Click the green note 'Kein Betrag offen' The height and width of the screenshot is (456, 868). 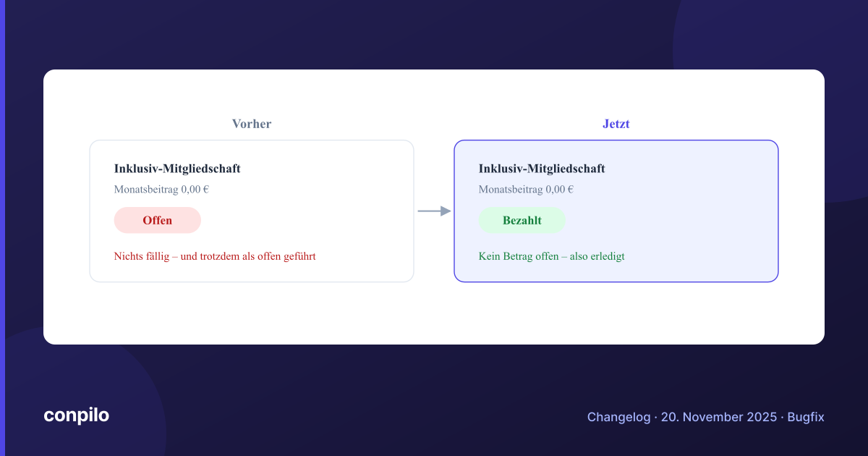point(551,256)
